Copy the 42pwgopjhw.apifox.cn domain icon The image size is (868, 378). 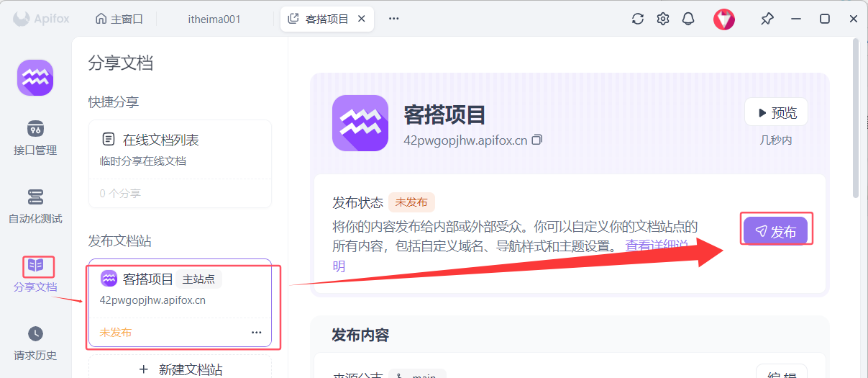coord(536,140)
